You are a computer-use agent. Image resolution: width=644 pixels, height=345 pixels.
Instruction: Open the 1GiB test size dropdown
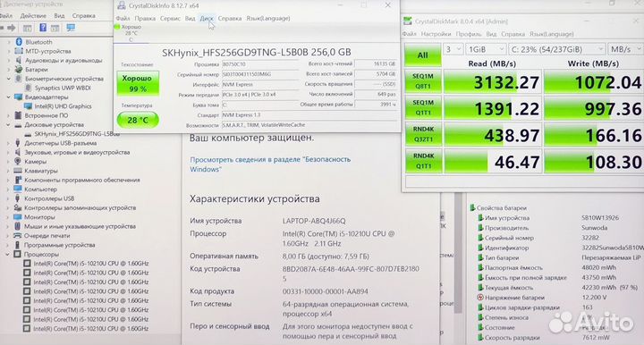click(x=486, y=49)
